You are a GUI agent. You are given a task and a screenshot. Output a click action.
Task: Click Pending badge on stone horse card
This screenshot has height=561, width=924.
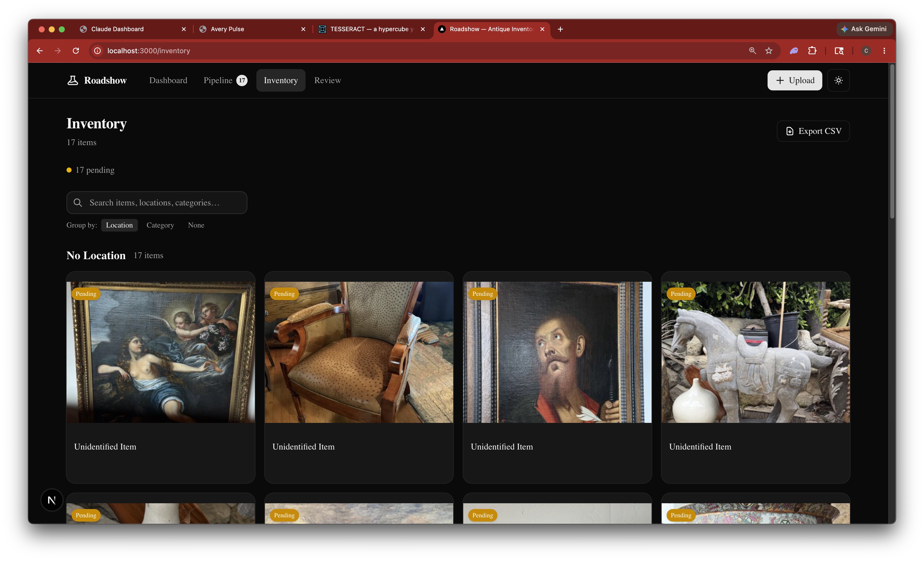(x=681, y=294)
